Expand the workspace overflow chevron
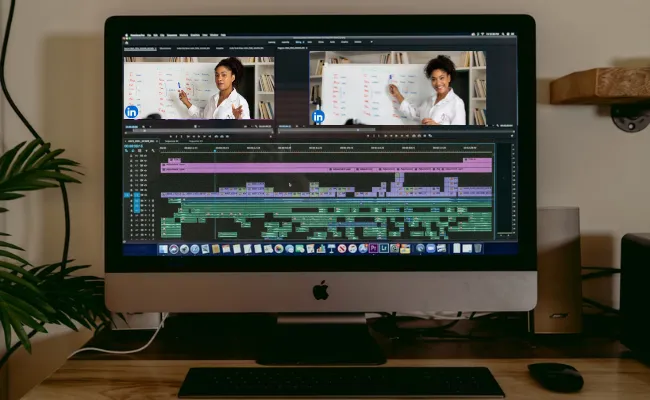This screenshot has width=650, height=400. (x=371, y=42)
